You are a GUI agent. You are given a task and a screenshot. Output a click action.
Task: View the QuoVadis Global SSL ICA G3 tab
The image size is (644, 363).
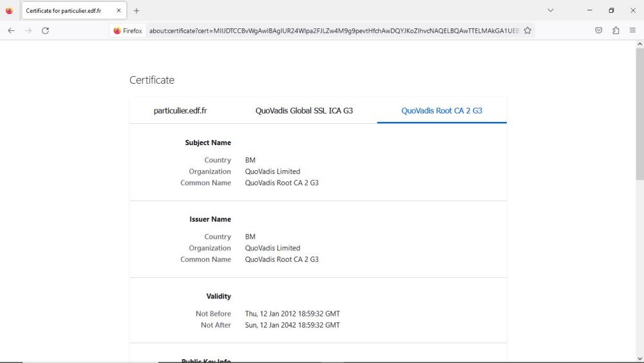point(304,110)
